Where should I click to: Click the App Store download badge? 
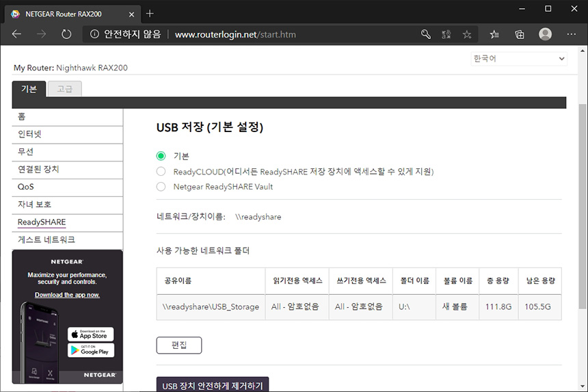click(x=91, y=335)
